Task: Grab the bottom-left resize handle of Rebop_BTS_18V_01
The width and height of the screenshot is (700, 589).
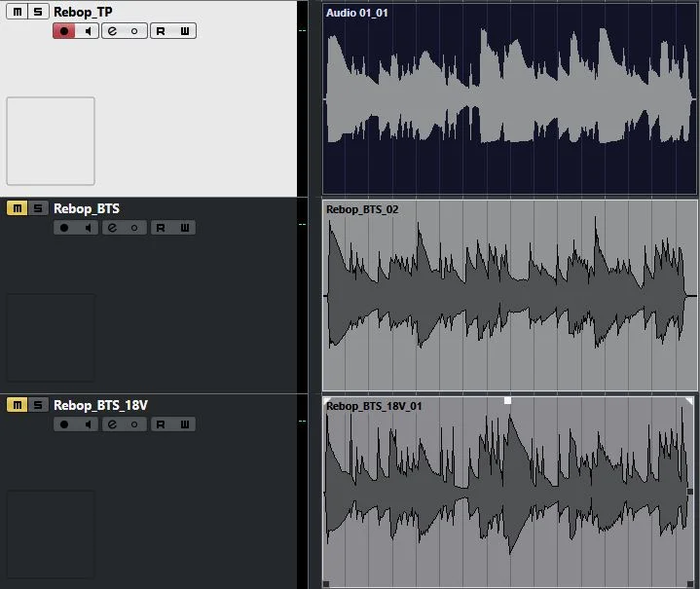Action: pyautogui.click(x=326, y=583)
